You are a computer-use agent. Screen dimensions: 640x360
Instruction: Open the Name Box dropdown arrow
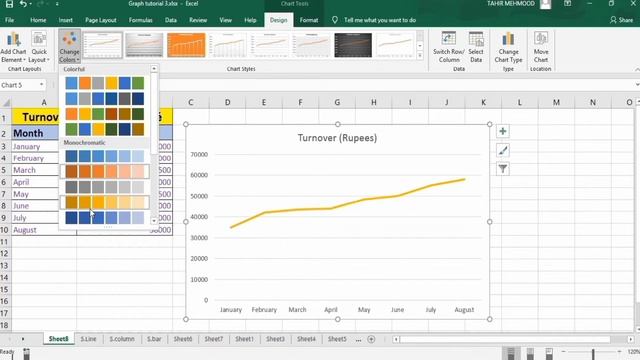[42, 85]
